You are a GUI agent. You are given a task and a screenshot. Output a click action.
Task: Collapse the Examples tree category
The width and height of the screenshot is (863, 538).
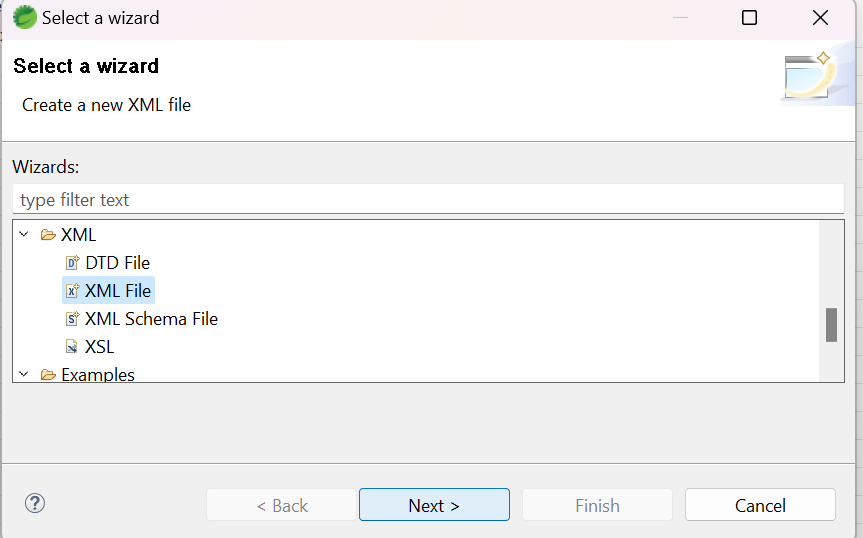tap(24, 375)
